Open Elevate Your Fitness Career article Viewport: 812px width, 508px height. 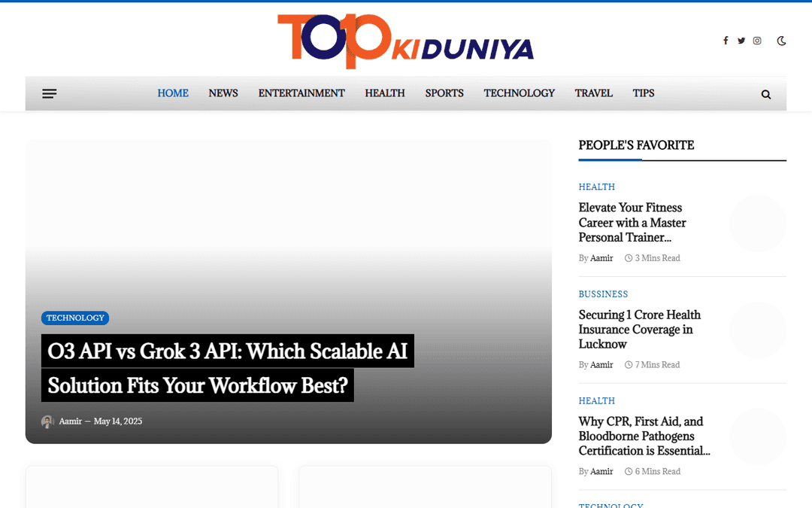pos(632,222)
